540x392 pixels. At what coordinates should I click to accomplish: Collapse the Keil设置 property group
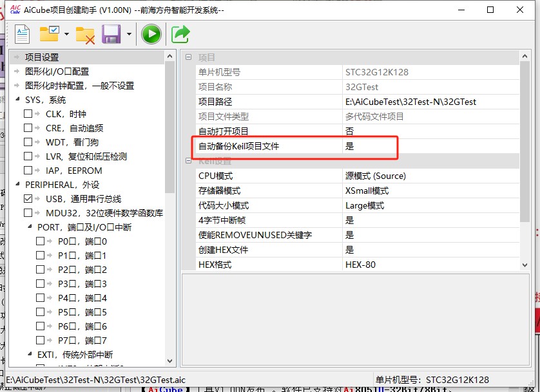pos(188,160)
